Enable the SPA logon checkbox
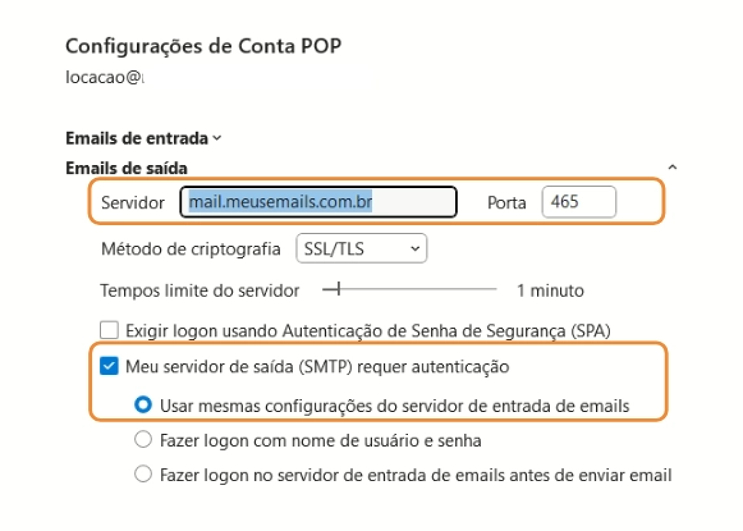Screen dimensions: 743x531 (x=110, y=329)
